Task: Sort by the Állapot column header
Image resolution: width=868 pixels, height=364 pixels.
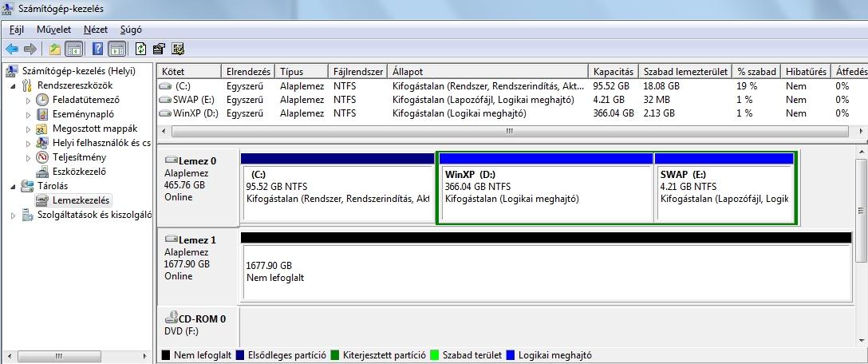Action: pos(487,72)
